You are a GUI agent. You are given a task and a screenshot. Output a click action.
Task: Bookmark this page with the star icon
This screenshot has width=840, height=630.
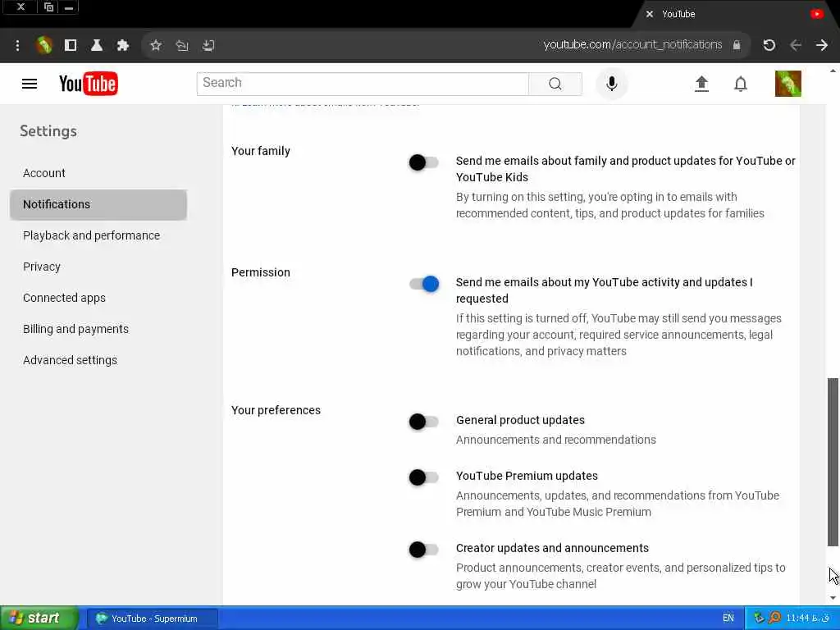tap(156, 46)
